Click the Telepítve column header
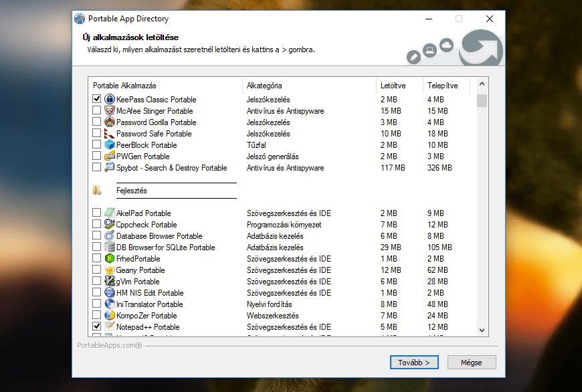582x392 pixels. pos(446,86)
